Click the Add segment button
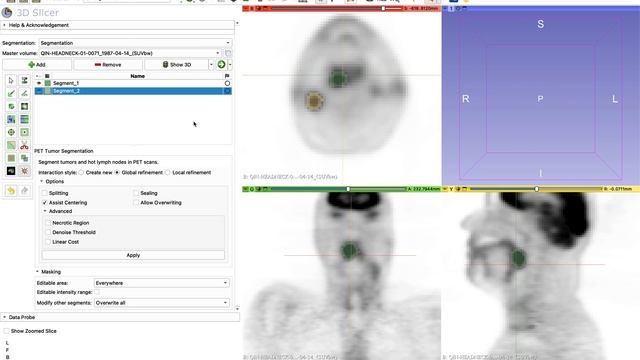 click(37, 64)
